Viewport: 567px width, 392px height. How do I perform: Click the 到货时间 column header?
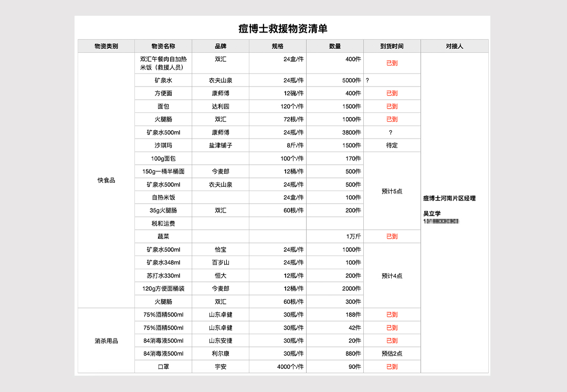pos(392,46)
